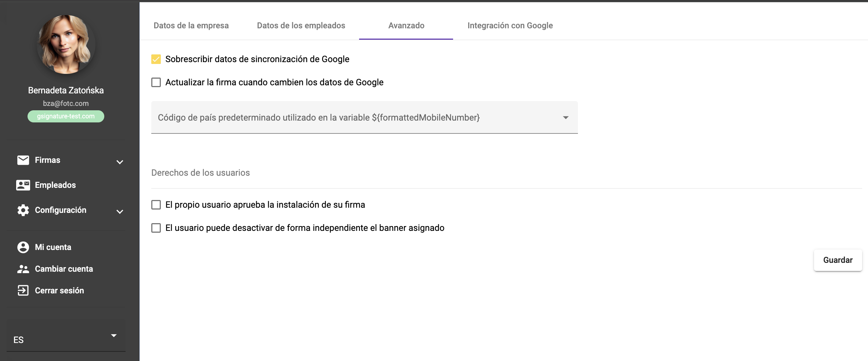
Task: Click the Bernadeta Zatońska name
Action: (66, 90)
